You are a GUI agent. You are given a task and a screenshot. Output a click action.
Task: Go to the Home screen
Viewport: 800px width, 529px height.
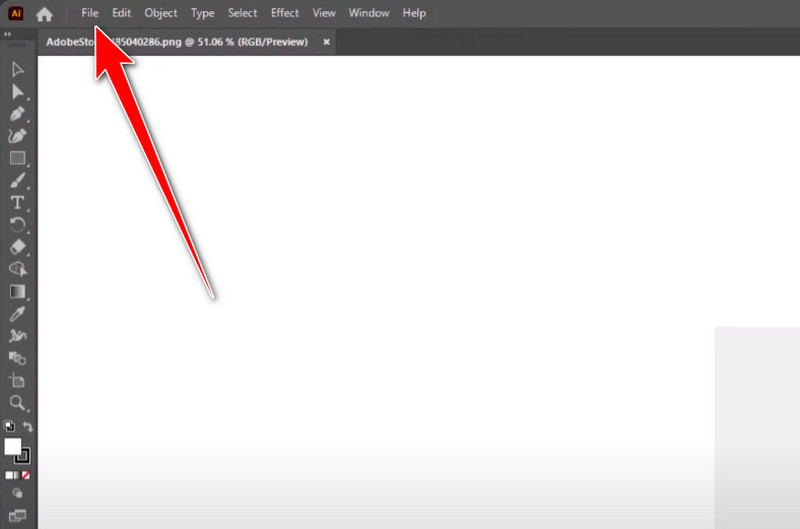point(44,14)
